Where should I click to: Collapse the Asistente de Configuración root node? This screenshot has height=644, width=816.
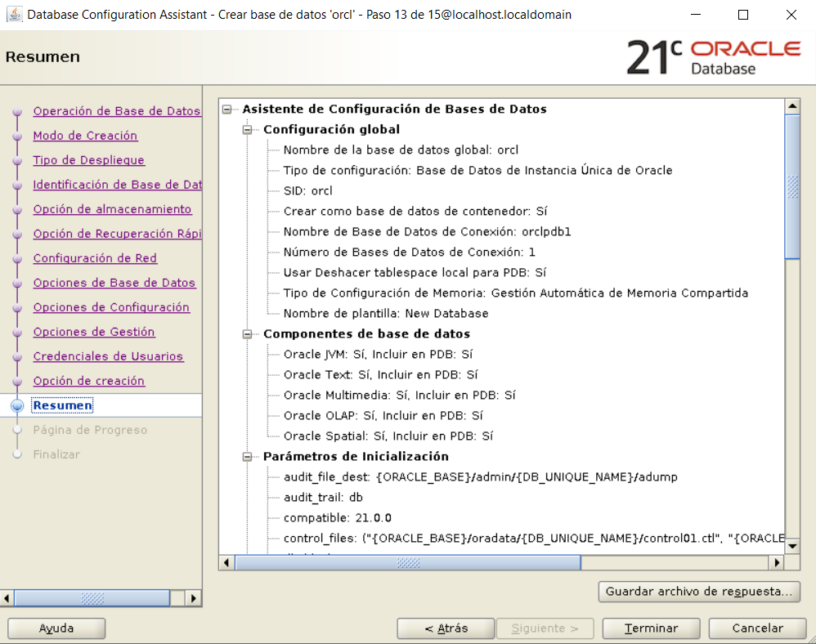[x=227, y=110]
